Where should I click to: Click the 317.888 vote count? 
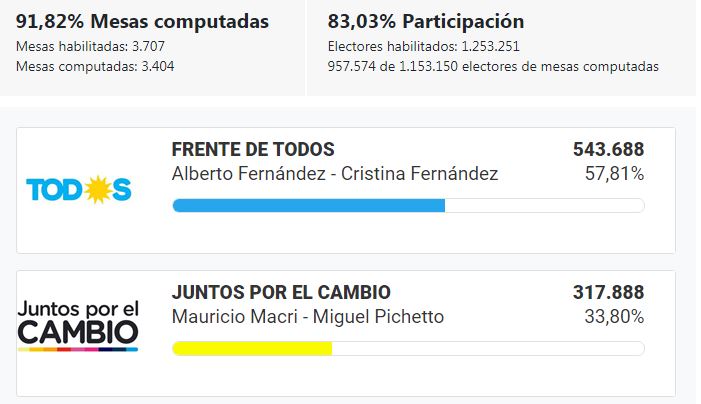[x=608, y=292]
